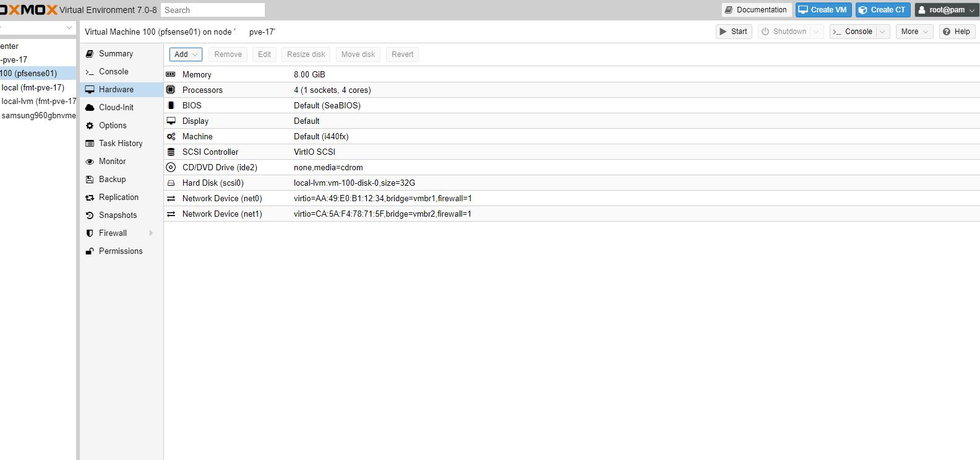Click the Revert button
Image resolution: width=980 pixels, height=460 pixels.
click(x=402, y=54)
